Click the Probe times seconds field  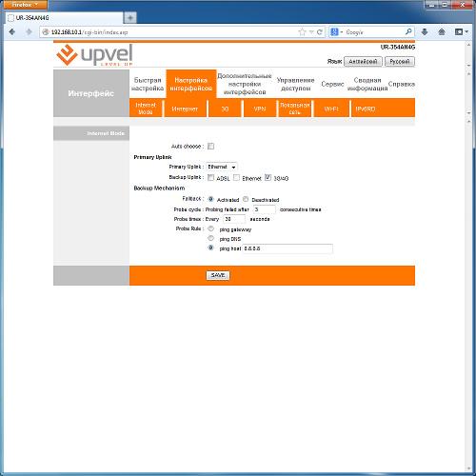[234, 219]
